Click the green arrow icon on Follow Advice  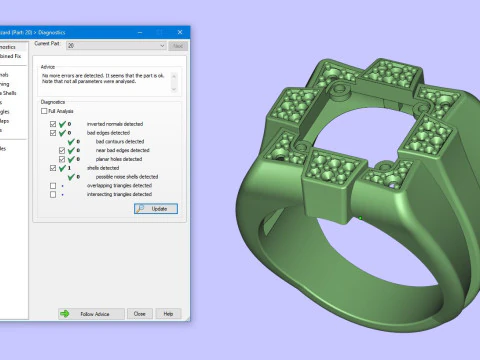tap(64, 314)
